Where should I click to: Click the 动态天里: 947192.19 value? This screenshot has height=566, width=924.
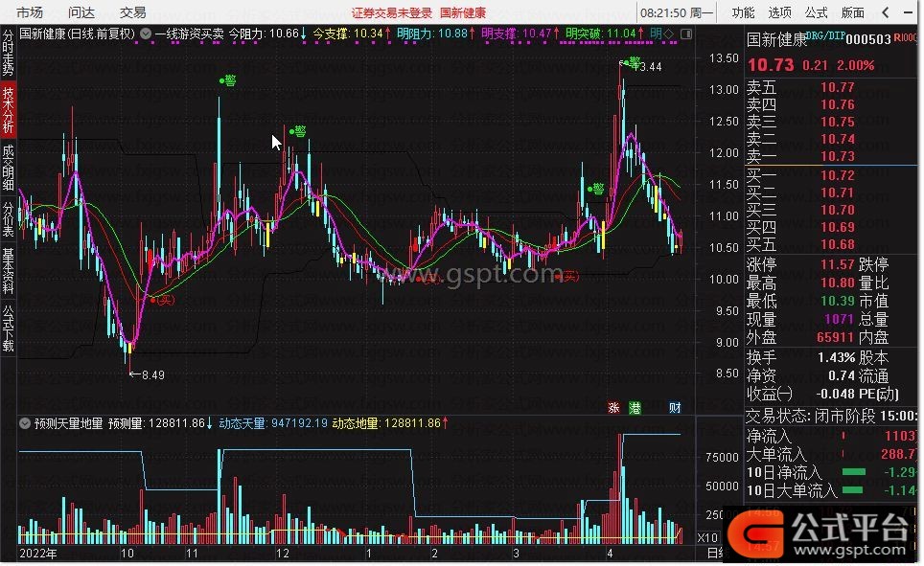click(x=273, y=423)
